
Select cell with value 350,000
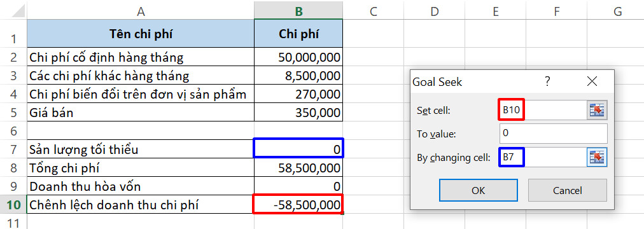point(298,113)
